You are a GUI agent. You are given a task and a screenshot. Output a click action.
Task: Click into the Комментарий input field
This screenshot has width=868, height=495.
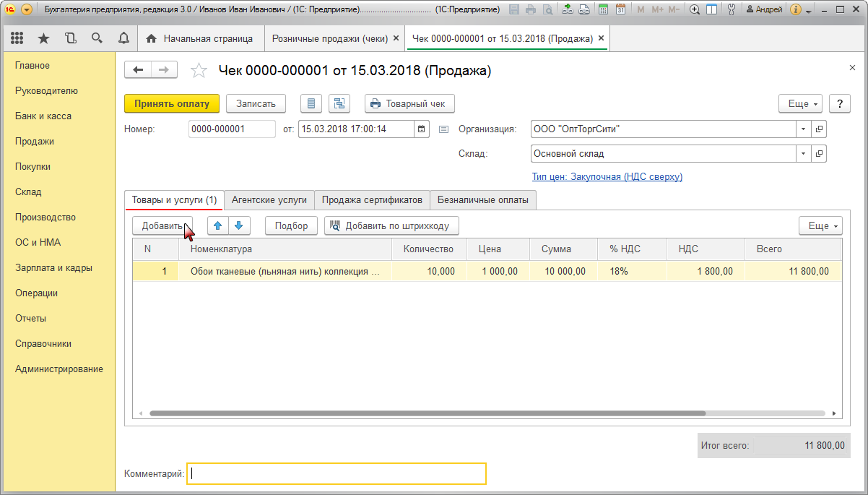(x=336, y=473)
